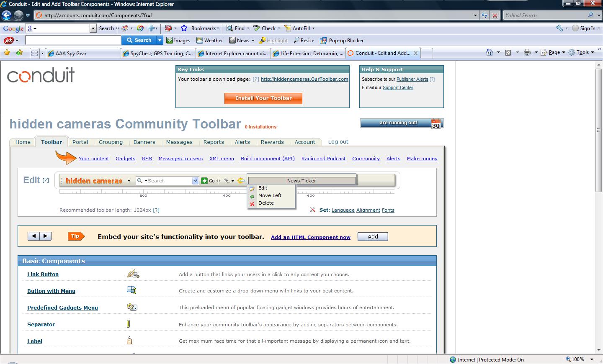603x364 pixels.
Task: Click the Log out link
Action: pos(338,141)
